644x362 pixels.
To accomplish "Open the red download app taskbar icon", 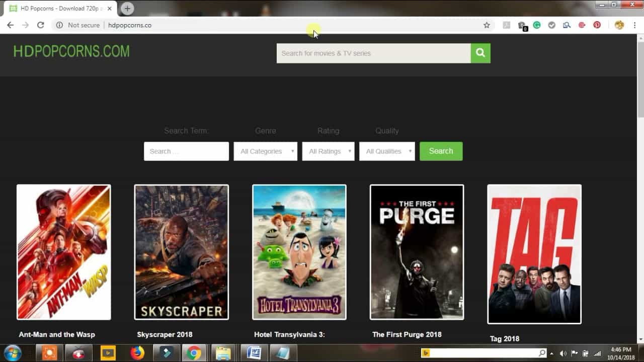I will pyautogui.click(x=78, y=353).
